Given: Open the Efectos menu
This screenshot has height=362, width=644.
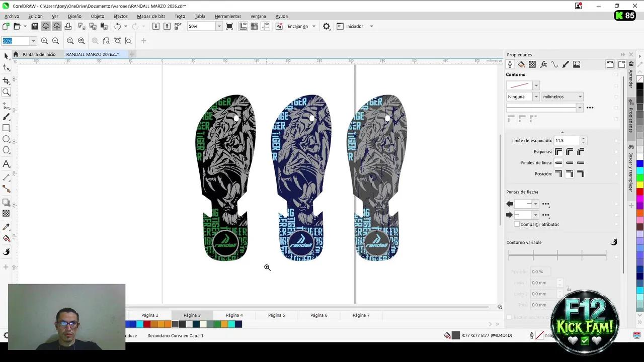Looking at the screenshot, I should (121, 16).
